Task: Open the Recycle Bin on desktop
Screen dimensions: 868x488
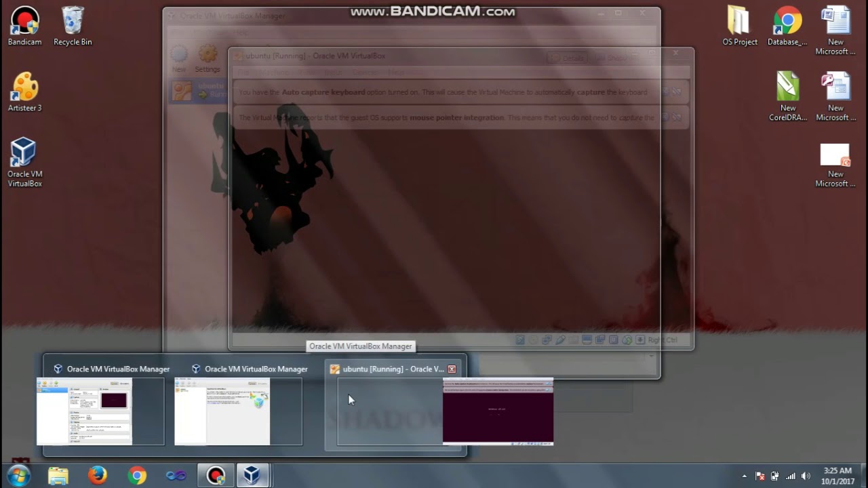Action: coord(73,26)
